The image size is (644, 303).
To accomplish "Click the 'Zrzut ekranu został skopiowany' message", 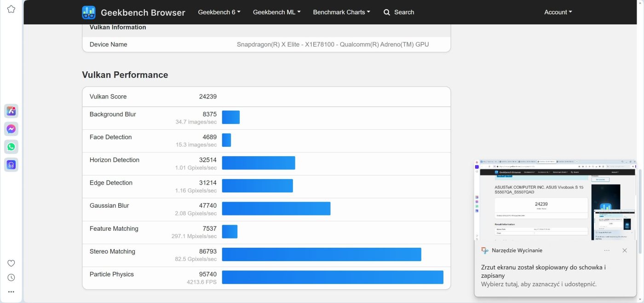I will pyautogui.click(x=543, y=271).
